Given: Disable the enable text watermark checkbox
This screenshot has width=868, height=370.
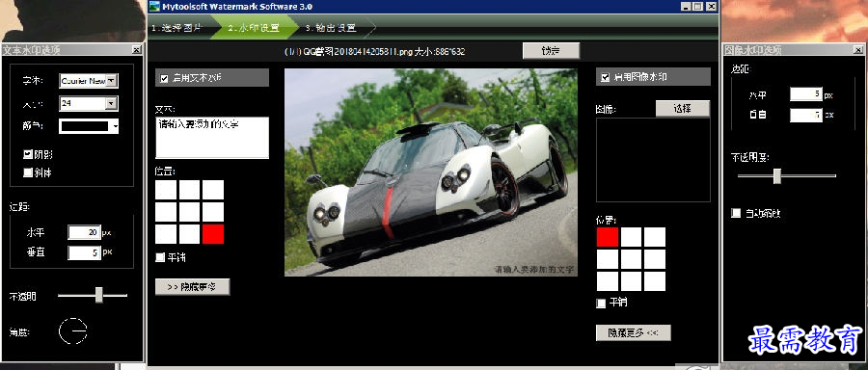Looking at the screenshot, I should pos(164,78).
